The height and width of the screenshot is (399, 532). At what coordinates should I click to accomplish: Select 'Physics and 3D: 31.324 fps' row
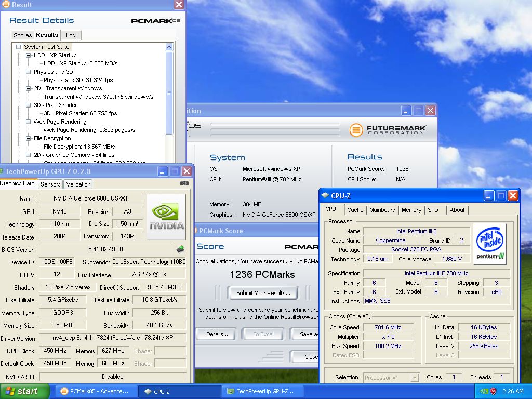(x=78, y=80)
